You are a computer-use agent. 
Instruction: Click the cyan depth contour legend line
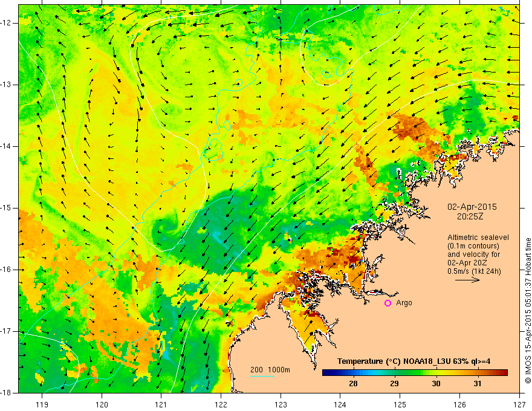pos(262,376)
